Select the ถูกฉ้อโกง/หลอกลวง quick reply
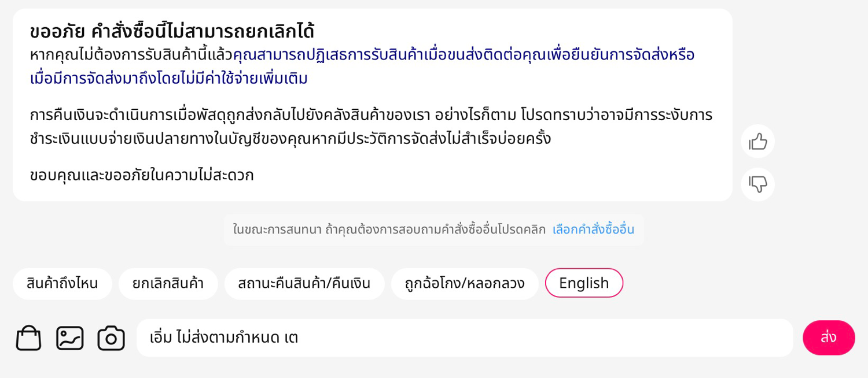Image resolution: width=868 pixels, height=378 pixels. (x=465, y=284)
